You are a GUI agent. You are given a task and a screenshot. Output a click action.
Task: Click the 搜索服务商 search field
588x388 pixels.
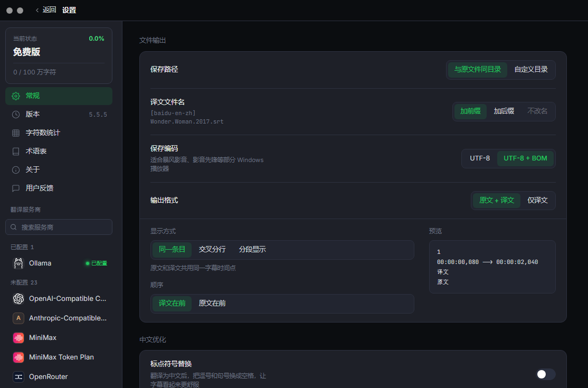[59, 227]
